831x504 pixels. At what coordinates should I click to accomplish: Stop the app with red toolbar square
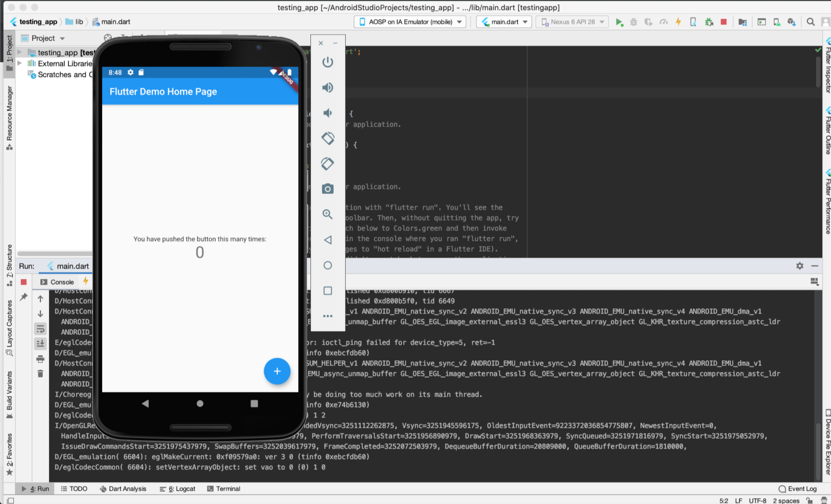click(x=723, y=22)
